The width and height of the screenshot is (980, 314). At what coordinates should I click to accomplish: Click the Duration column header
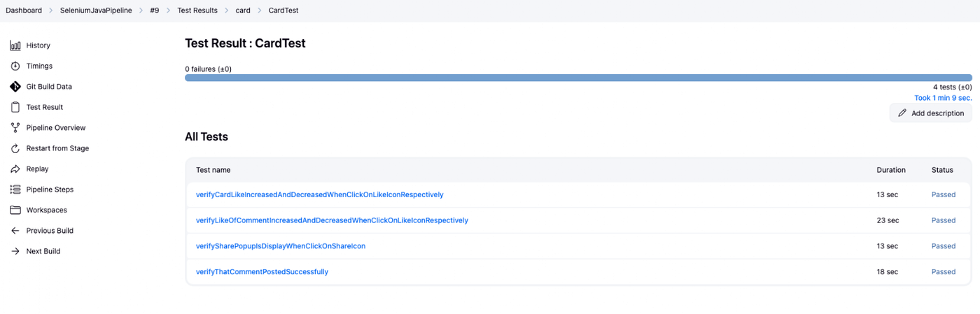click(x=891, y=170)
